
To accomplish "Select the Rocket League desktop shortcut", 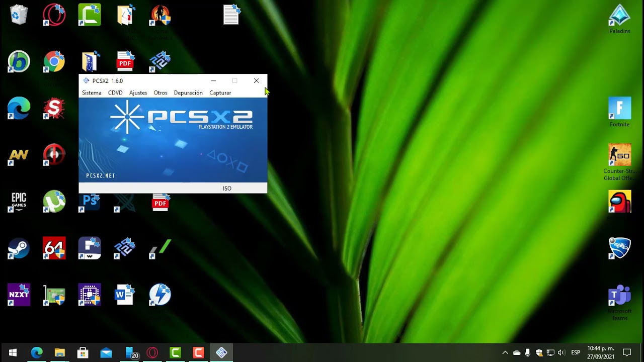I will click(620, 248).
